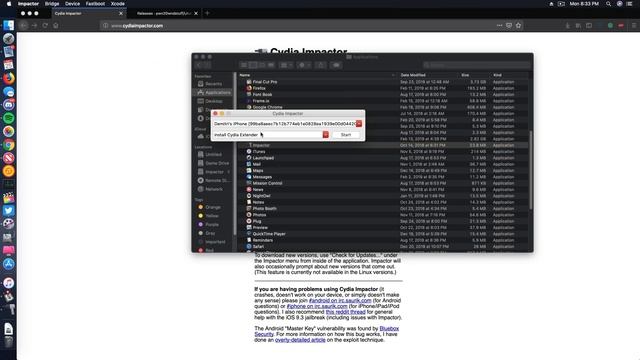Open the Impactor menu in menu bar
This screenshot has width=640, height=360.
click(28, 4)
